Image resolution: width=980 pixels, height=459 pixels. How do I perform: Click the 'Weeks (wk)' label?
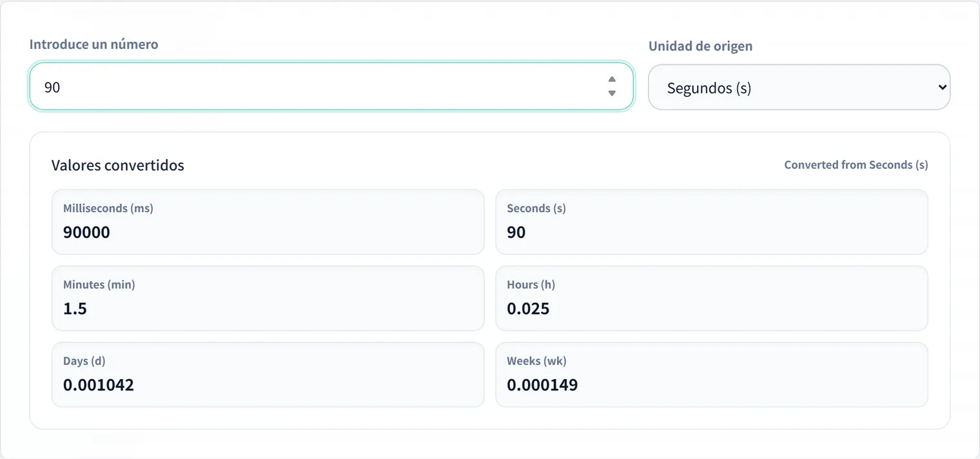point(537,361)
